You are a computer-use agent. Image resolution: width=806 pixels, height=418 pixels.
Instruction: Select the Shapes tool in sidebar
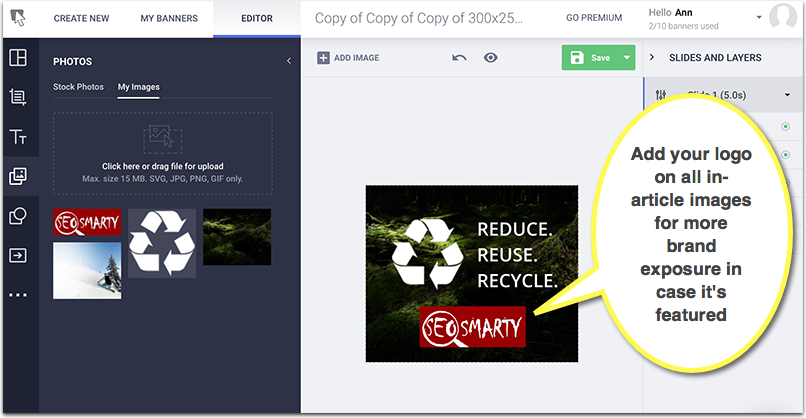pos(17,216)
